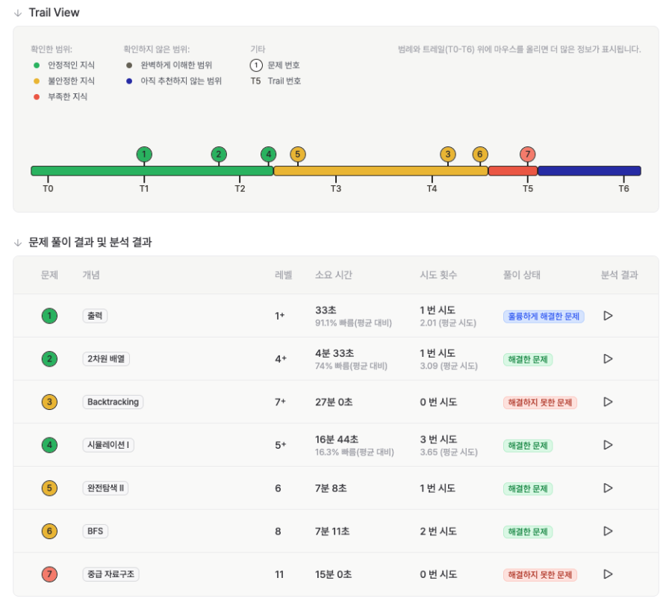Open analysis result for problem 1 출력
Image resolution: width=672 pixels, height=616 pixels.
point(607,316)
